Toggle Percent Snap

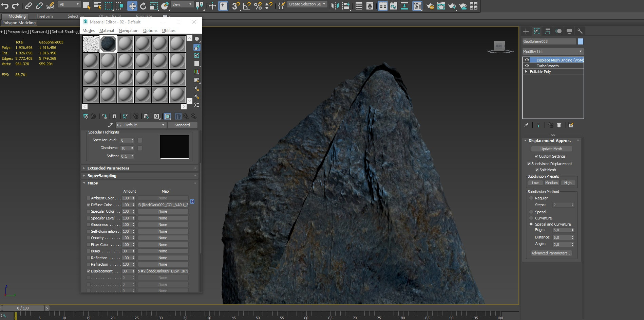258,5
